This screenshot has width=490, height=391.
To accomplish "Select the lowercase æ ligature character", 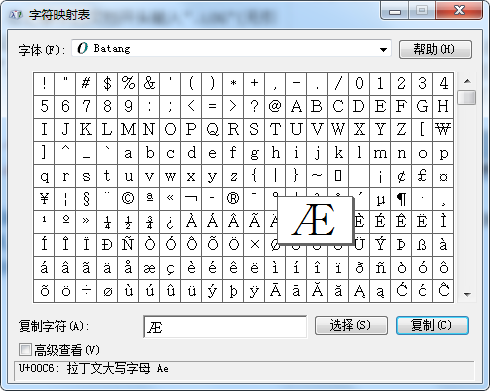I will [x=149, y=268].
